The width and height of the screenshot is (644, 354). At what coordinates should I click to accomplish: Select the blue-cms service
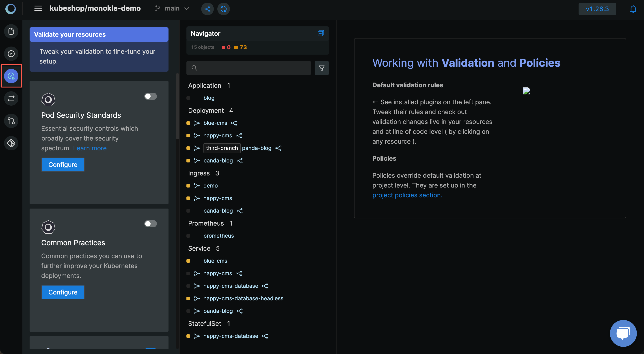[x=215, y=261]
